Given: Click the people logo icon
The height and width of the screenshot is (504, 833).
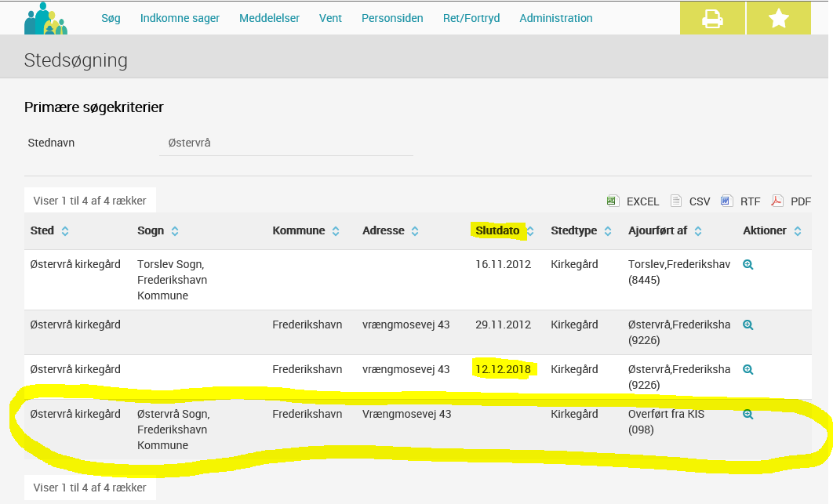Looking at the screenshot, I should tap(45, 19).
